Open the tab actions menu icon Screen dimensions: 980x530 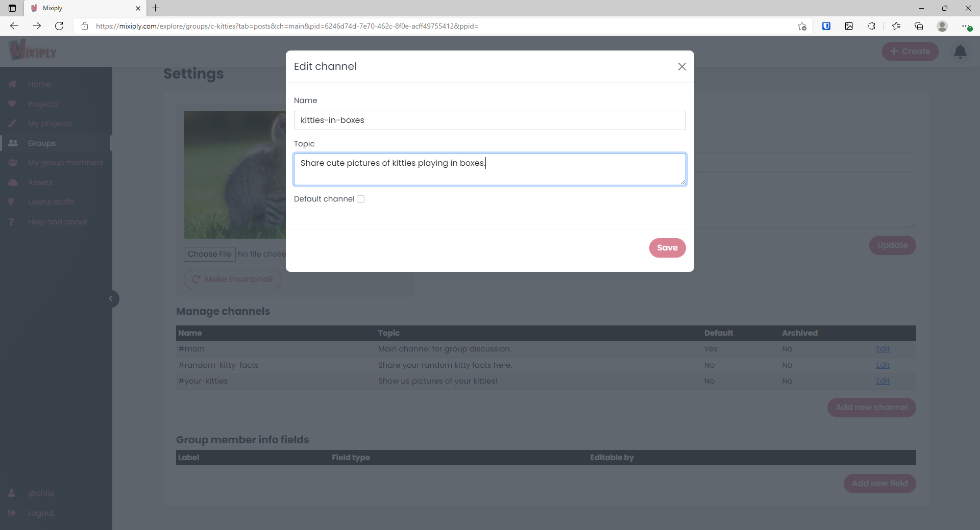(12, 8)
